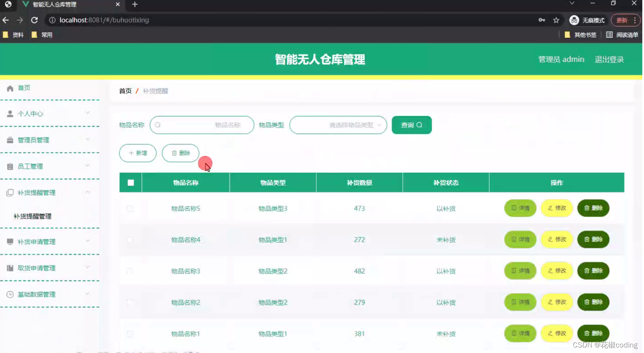
Task: Select the 补货提醒管理 panel icon
Action: [x=9, y=192]
